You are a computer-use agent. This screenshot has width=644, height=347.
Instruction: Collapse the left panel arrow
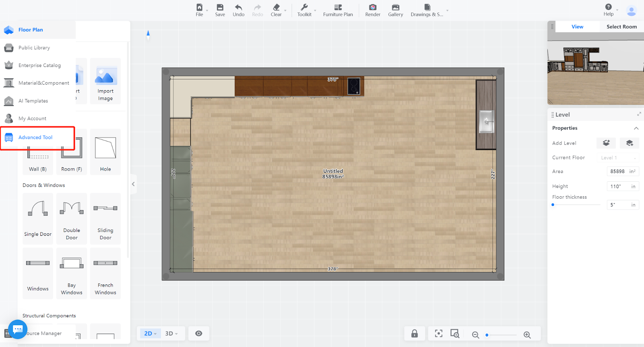(133, 184)
